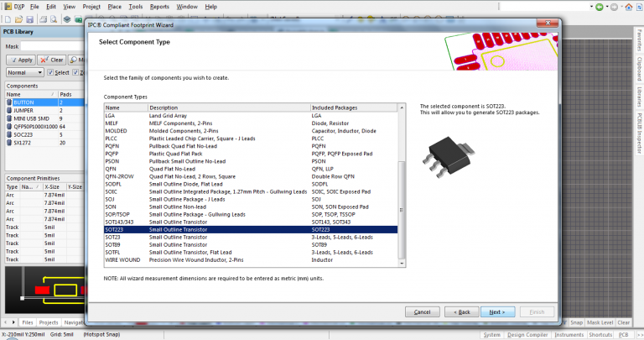Image resolution: width=644 pixels, height=340 pixels.
Task: Click the Print toolbar icon
Action: click(x=43, y=19)
